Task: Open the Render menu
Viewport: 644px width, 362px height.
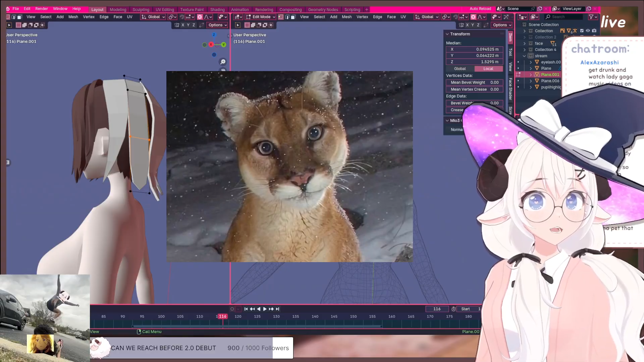Action: point(42,9)
